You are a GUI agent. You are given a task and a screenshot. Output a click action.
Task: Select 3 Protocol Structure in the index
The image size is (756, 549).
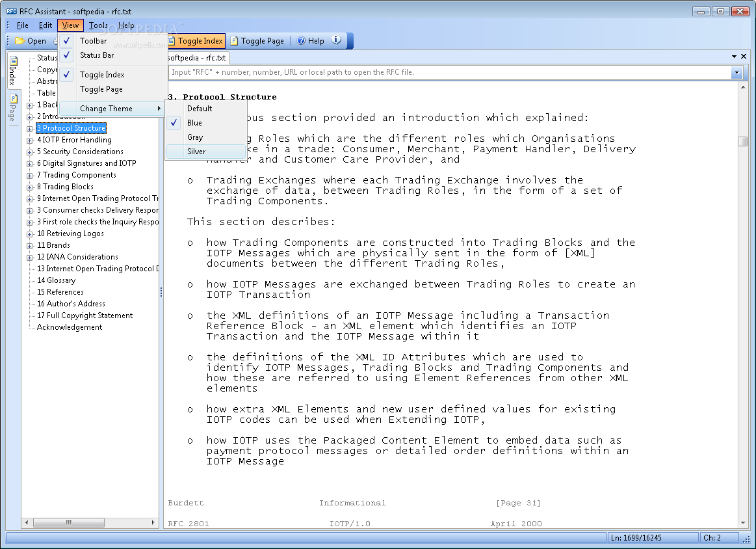click(72, 128)
